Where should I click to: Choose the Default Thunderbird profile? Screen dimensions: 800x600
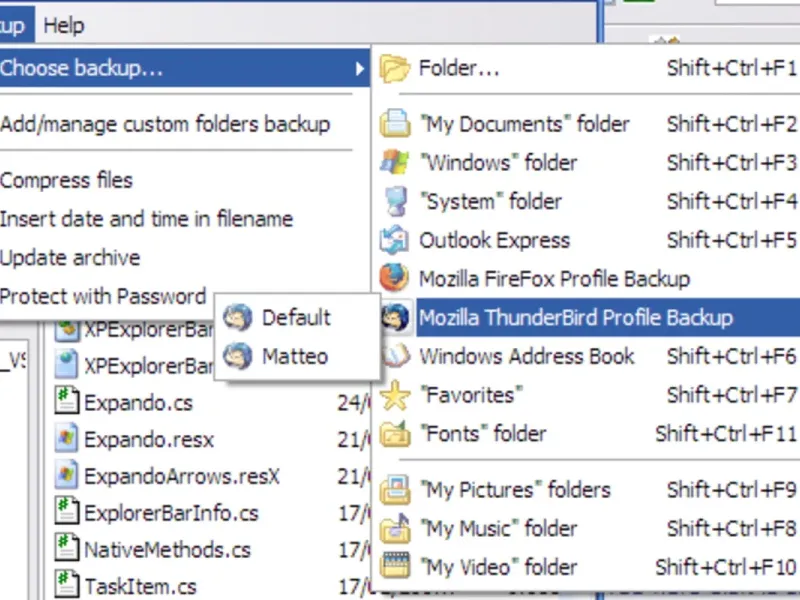(x=295, y=318)
